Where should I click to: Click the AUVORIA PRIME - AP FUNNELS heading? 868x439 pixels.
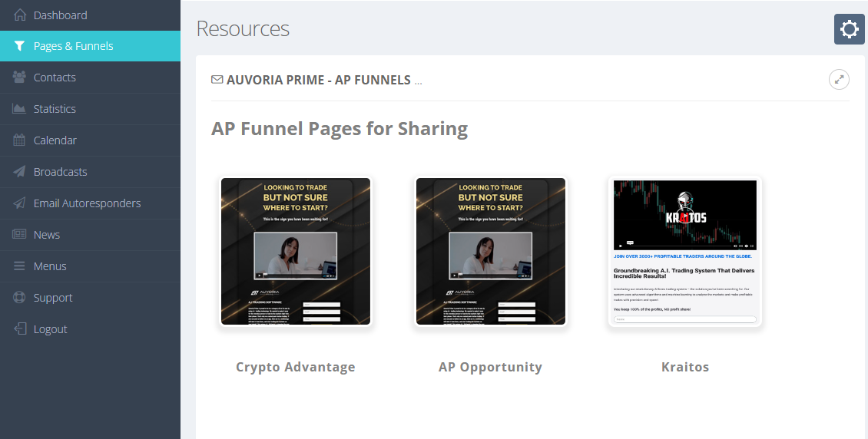click(318, 80)
